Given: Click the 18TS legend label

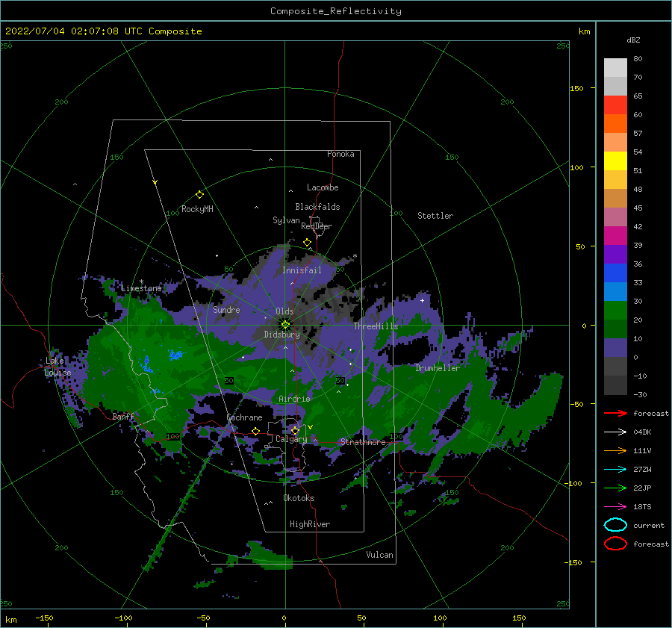Looking at the screenshot, I should pos(642,507).
